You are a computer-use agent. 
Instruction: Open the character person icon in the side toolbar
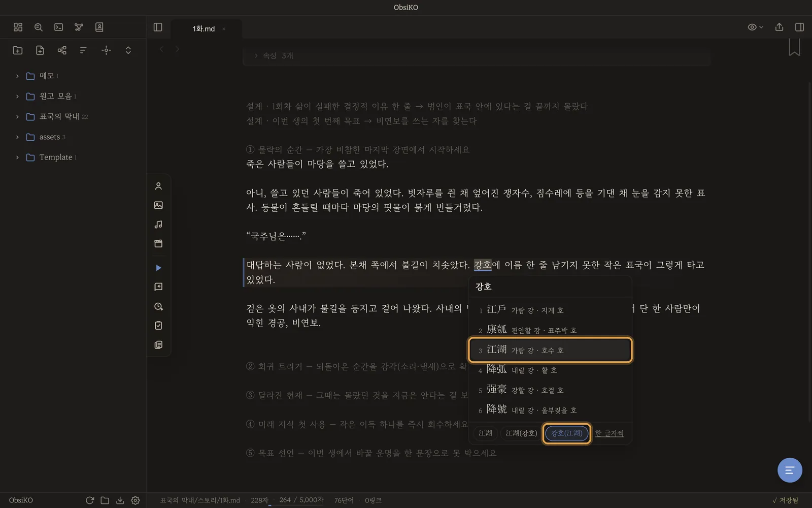point(158,186)
